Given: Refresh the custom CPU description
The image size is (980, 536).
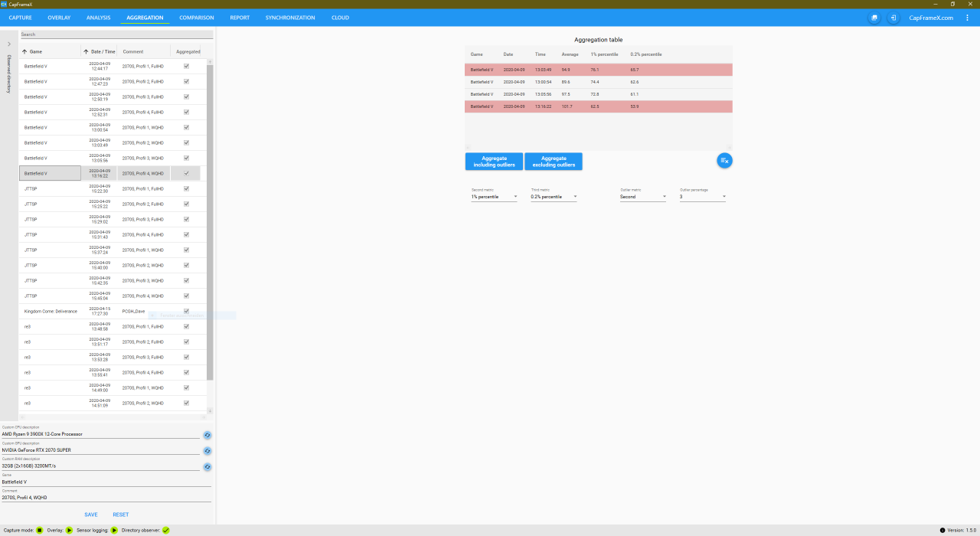Looking at the screenshot, I should click(207, 435).
